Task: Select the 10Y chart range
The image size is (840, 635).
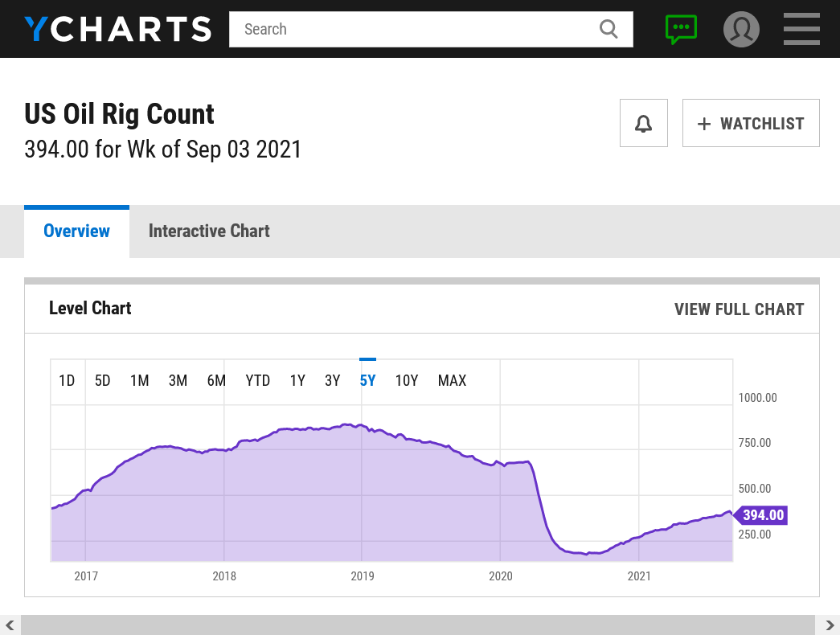Action: 407,380
